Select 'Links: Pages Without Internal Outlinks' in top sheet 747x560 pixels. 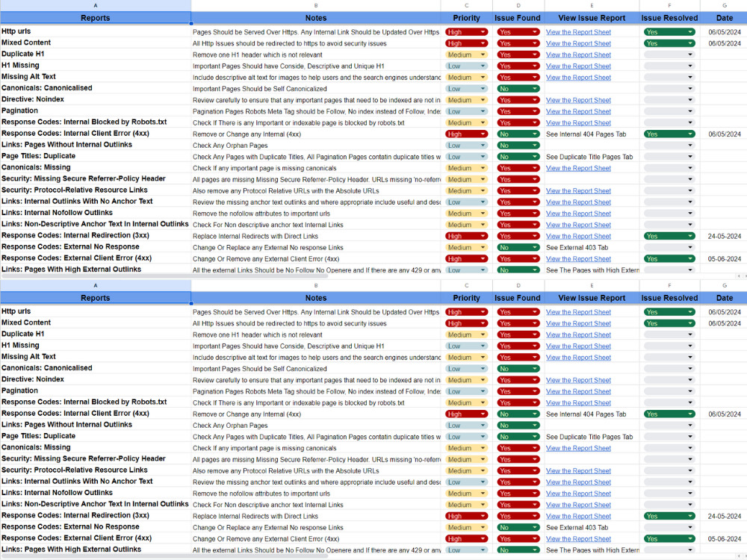(96, 145)
